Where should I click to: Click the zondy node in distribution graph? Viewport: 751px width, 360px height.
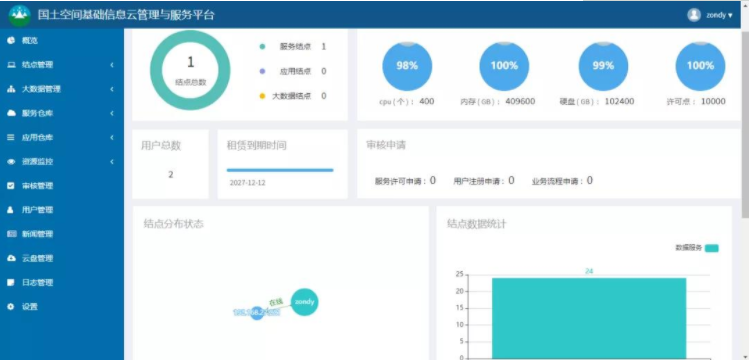coord(305,302)
